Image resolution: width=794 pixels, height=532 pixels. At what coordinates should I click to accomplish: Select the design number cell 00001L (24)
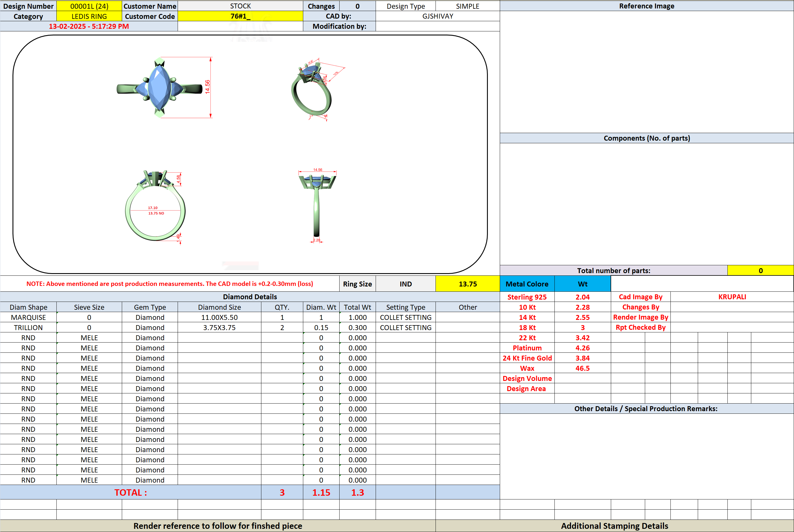pyautogui.click(x=89, y=6)
